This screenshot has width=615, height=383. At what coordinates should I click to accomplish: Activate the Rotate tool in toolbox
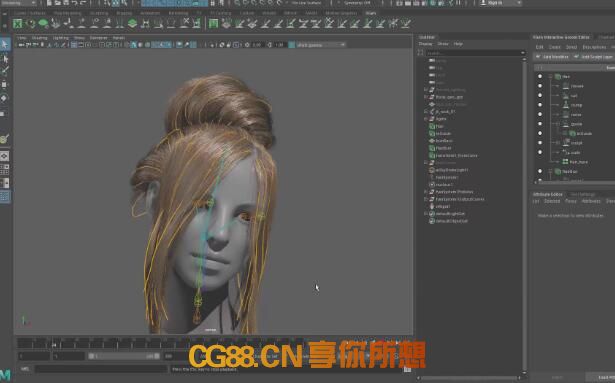coord(5,98)
